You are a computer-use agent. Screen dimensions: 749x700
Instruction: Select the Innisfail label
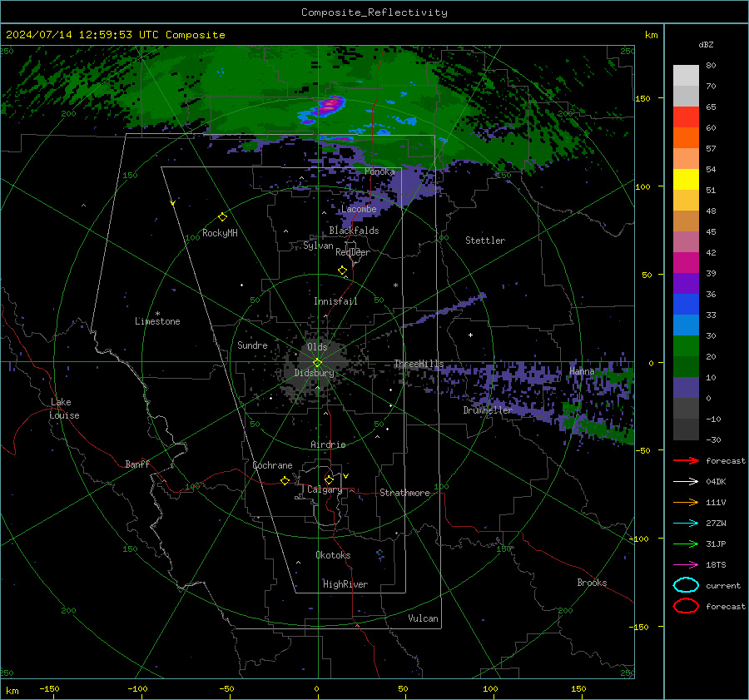point(335,301)
